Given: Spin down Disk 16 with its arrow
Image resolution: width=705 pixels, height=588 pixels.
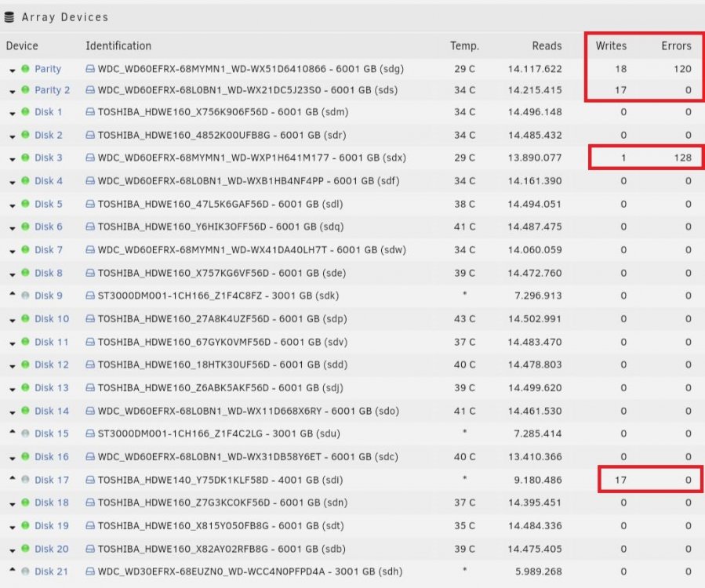Looking at the screenshot, I should pyautogui.click(x=12, y=458).
